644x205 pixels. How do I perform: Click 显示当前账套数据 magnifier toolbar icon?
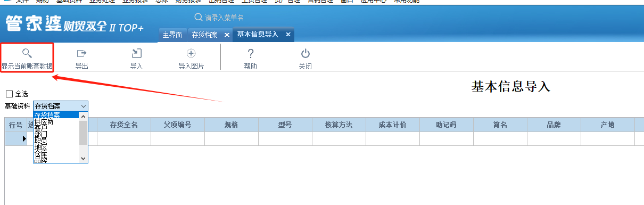pos(27,53)
